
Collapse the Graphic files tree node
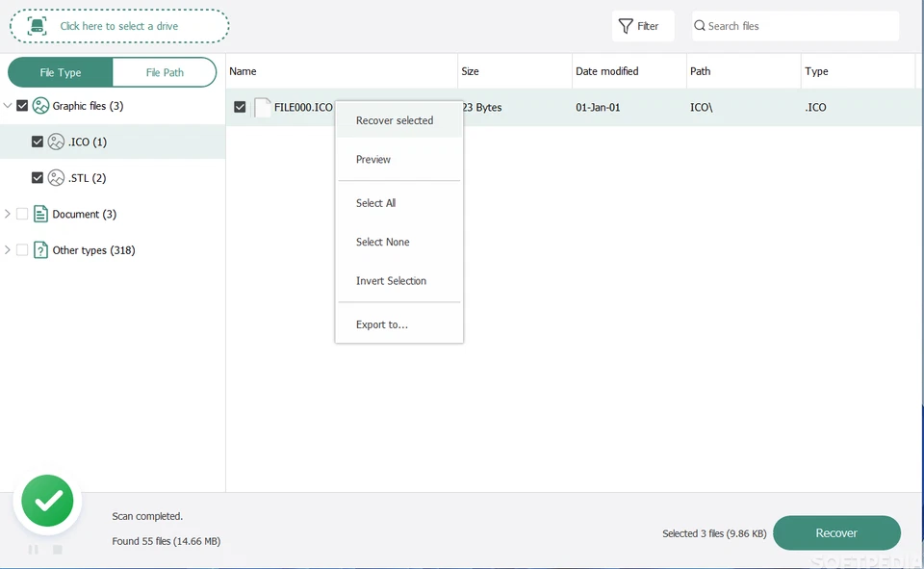coord(8,106)
